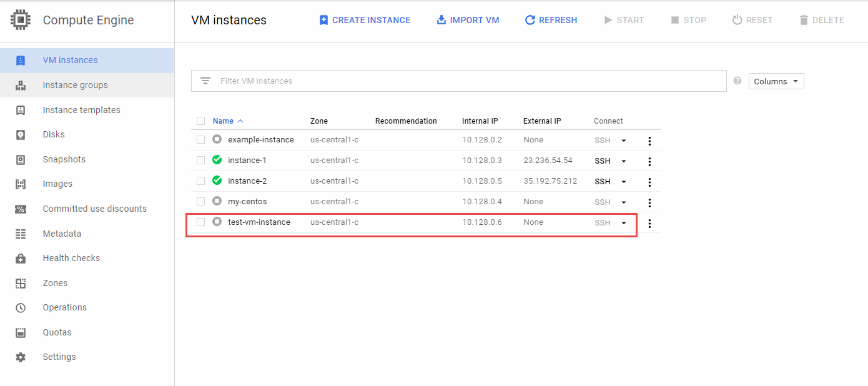
Task: Click the filter funnel icon
Action: (x=205, y=81)
